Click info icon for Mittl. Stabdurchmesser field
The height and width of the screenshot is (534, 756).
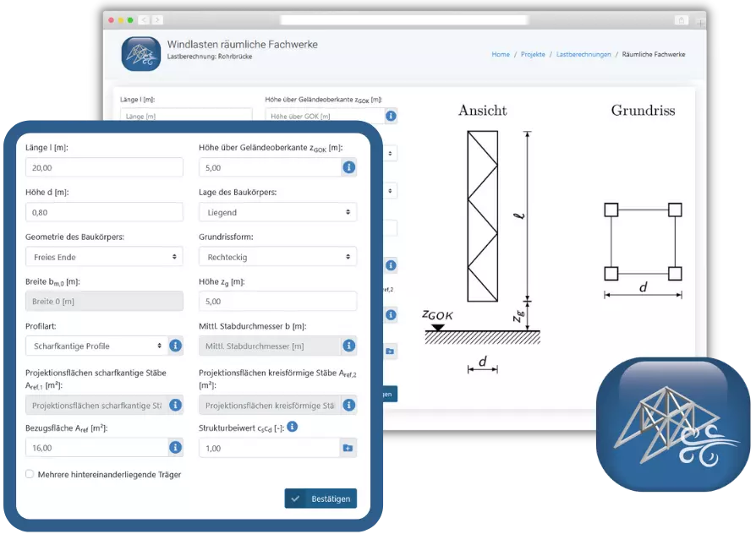pos(348,346)
